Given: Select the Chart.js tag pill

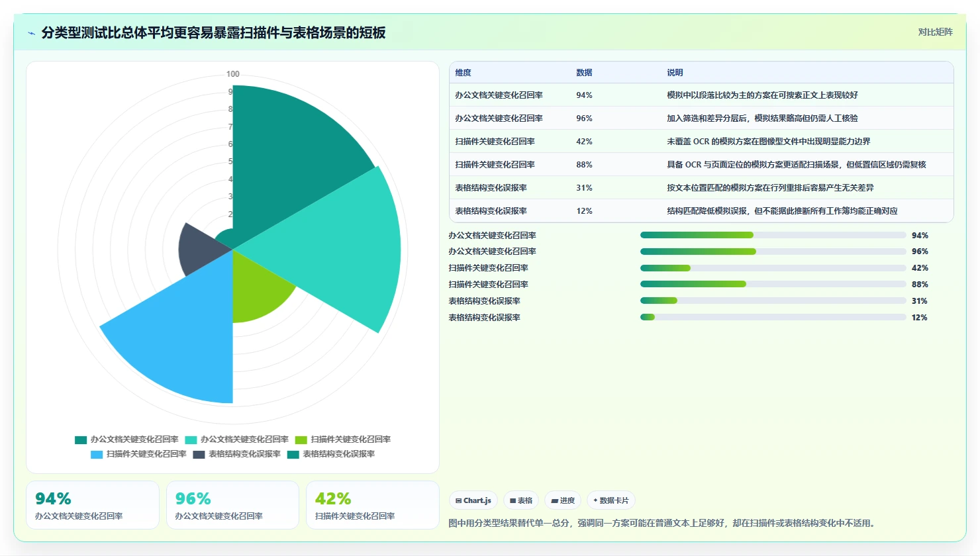Looking at the screenshot, I should (x=473, y=500).
